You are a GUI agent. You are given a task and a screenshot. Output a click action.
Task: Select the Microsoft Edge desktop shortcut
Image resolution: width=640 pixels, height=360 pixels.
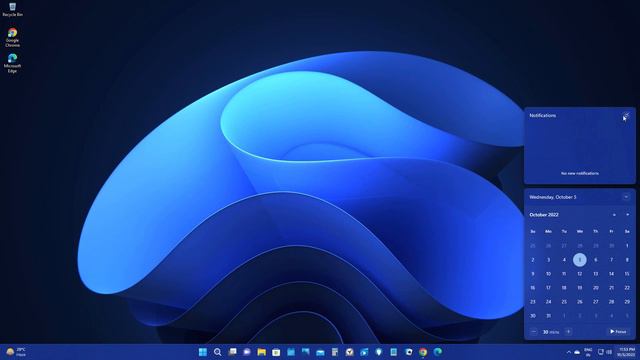point(12,63)
